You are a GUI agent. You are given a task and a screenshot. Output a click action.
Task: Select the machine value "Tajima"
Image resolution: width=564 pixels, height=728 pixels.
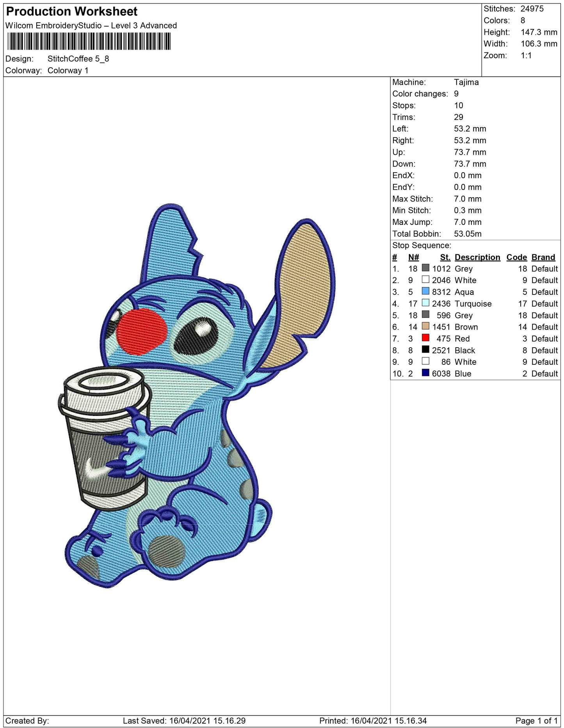coord(466,82)
